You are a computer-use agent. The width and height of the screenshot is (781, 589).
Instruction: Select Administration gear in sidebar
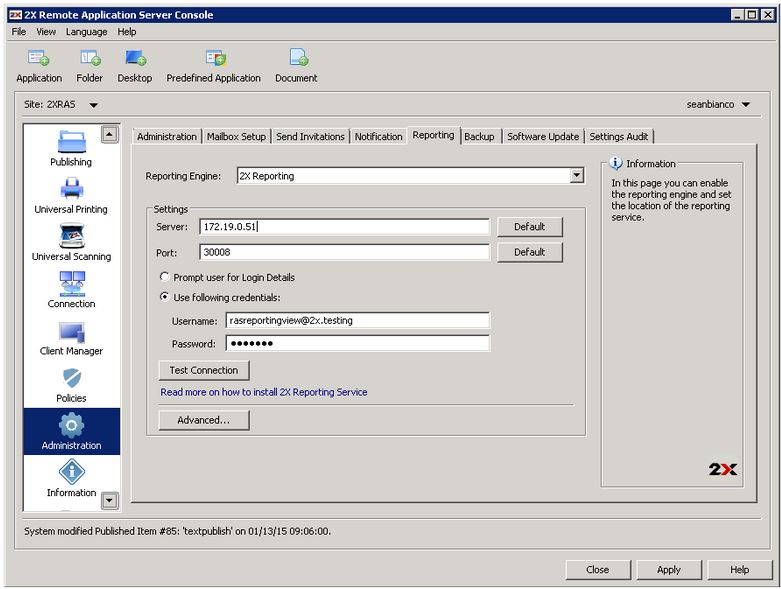click(x=71, y=432)
